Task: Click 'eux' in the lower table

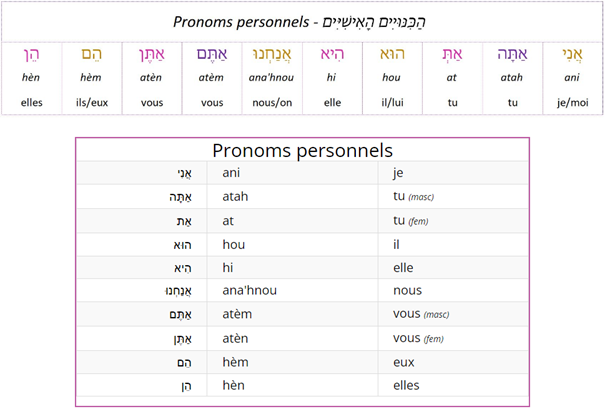Action: pyautogui.click(x=405, y=362)
